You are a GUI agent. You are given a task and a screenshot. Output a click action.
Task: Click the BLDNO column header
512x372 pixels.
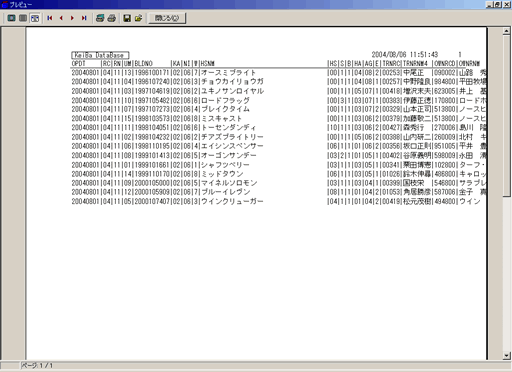coord(144,63)
